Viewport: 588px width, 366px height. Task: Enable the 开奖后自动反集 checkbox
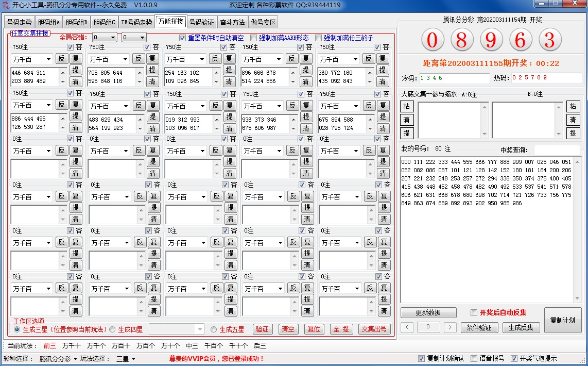pyautogui.click(x=474, y=312)
